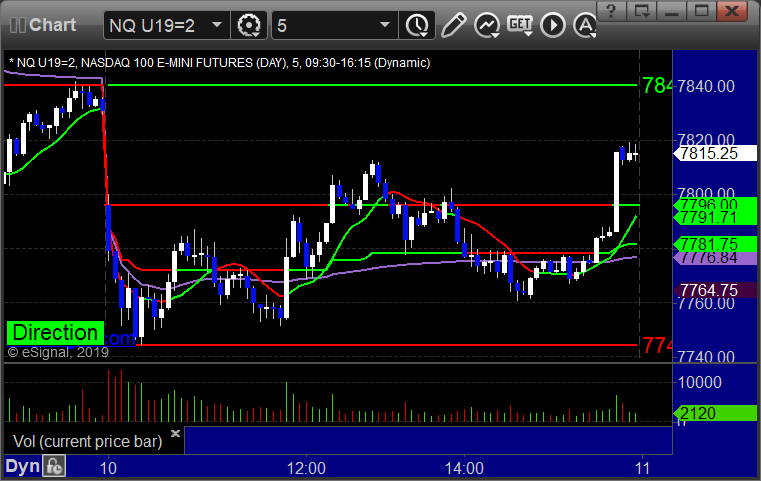
Task: Select the 7791.71 green price label
Action: 715,217
